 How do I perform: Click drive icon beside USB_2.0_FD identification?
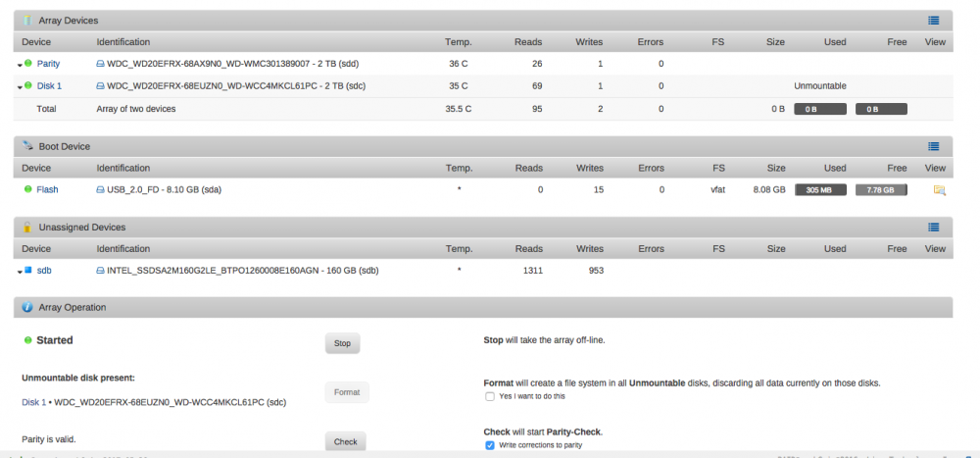click(x=100, y=189)
